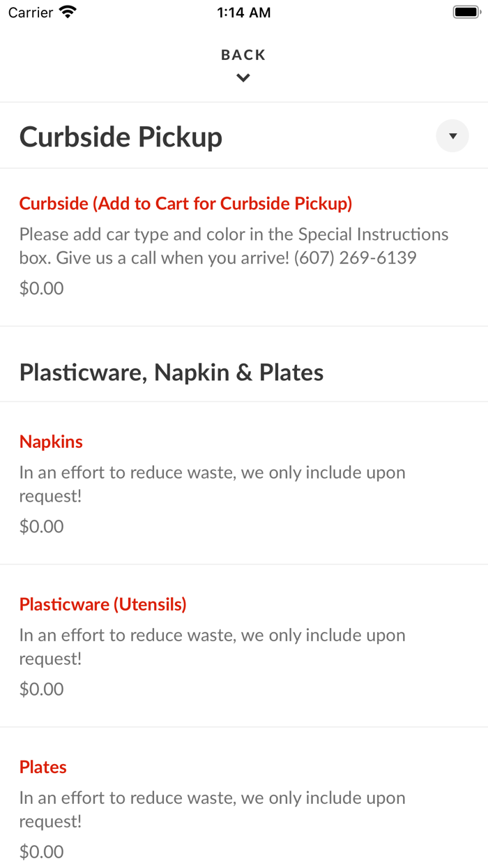Screen dimensions: 488x868
Task: Tap the battery icon in status bar
Action: [466, 13]
